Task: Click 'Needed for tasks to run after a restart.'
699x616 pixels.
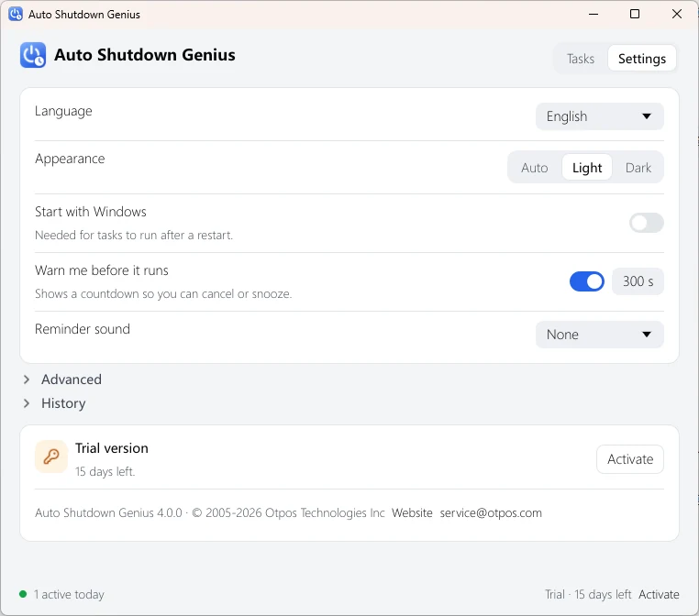Action: click(x=134, y=236)
